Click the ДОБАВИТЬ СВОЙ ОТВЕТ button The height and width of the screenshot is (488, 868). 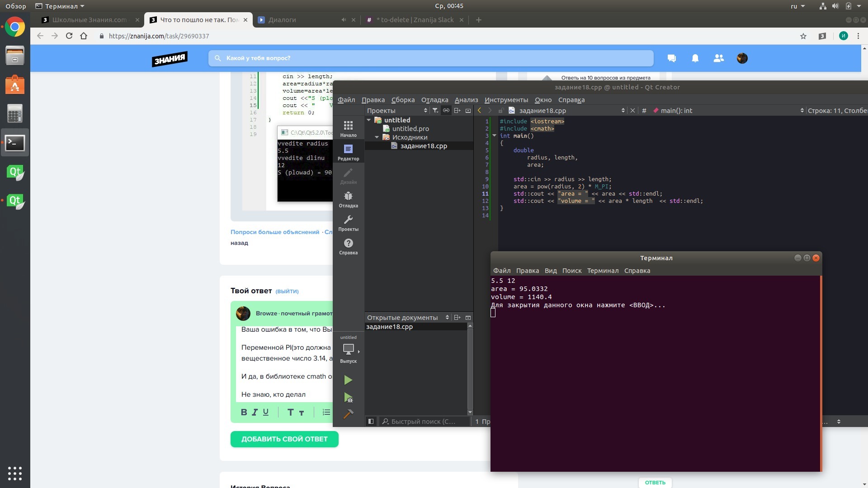point(284,439)
